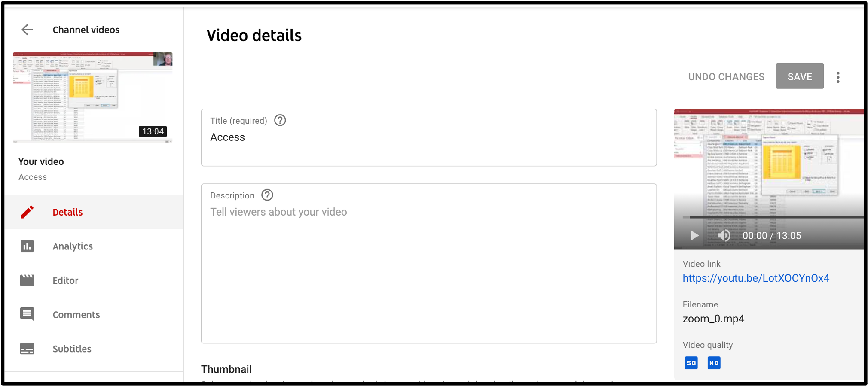The width and height of the screenshot is (868, 386).
Task: Play the video preview
Action: (694, 235)
